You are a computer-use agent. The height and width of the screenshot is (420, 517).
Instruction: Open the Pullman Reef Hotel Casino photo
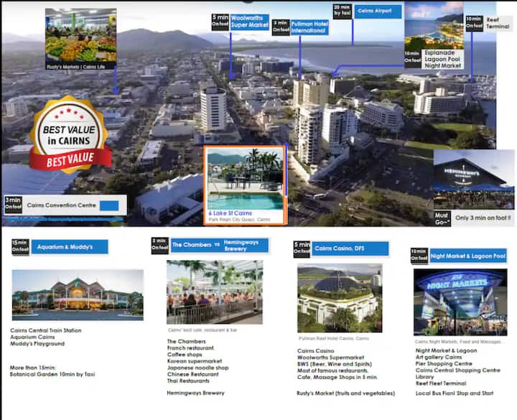[x=339, y=297]
